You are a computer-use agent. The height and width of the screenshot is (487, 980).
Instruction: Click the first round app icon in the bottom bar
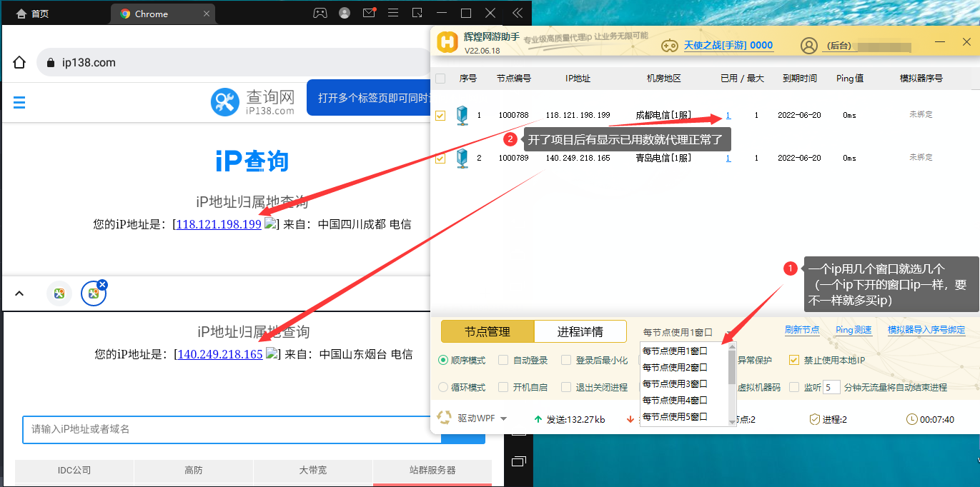(59, 293)
